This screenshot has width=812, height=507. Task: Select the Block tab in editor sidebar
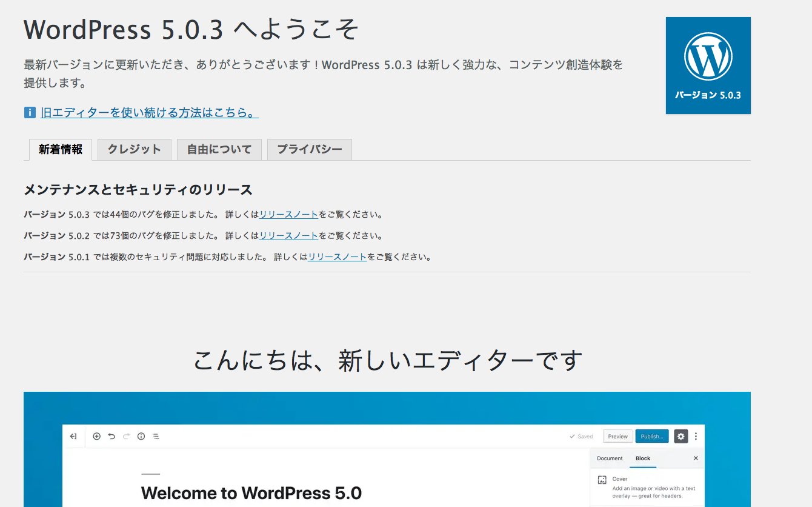click(x=643, y=458)
